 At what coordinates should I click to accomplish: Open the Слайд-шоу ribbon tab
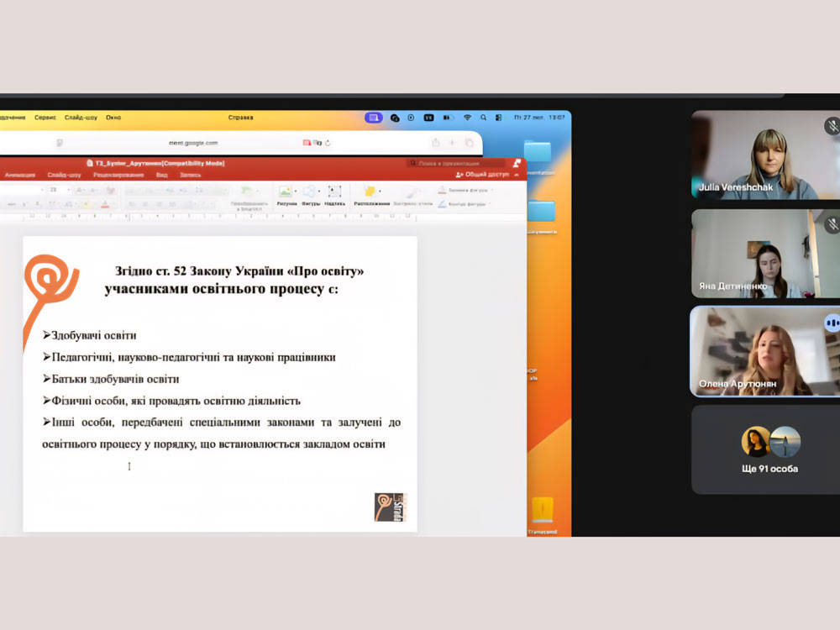[64, 175]
